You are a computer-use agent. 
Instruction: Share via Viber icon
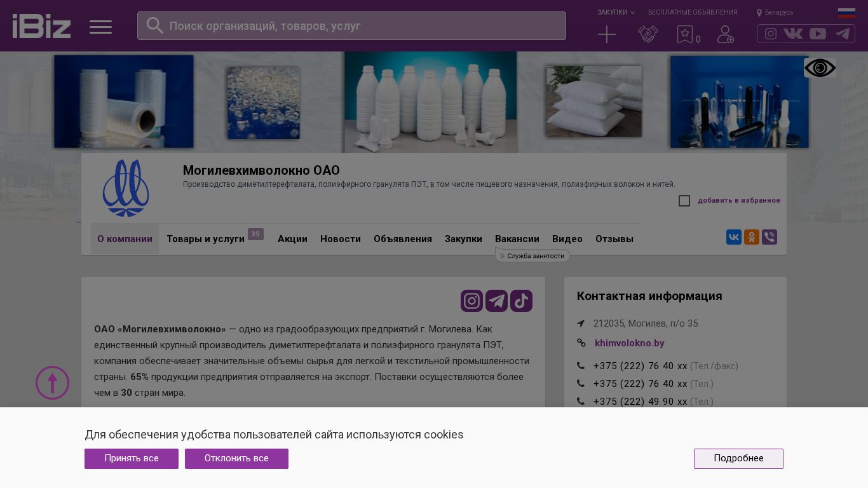click(770, 237)
